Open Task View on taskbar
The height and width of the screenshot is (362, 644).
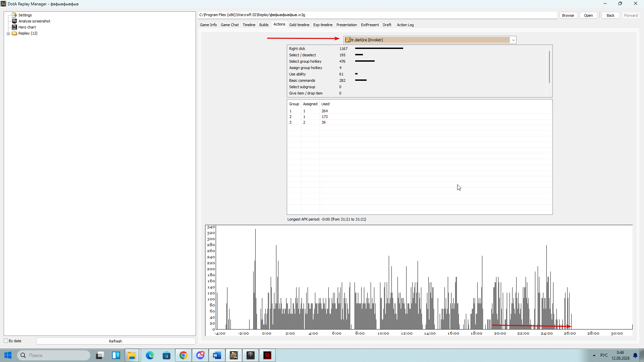pos(100,355)
